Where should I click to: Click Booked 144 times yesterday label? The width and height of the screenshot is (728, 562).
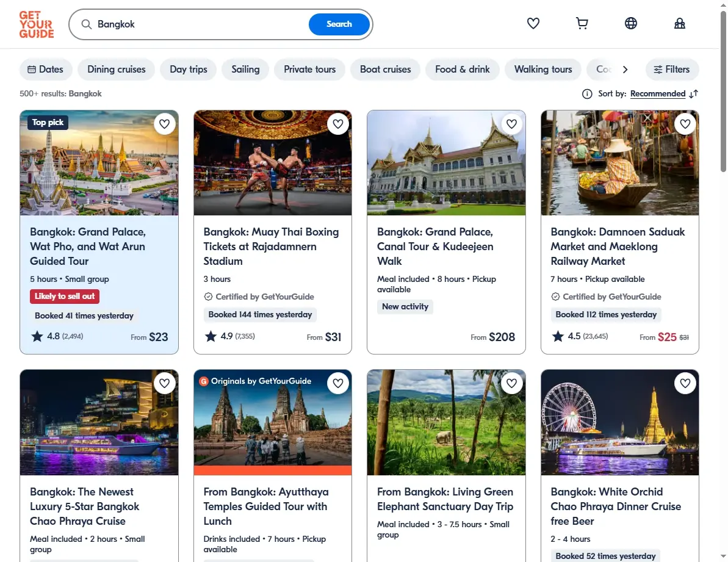[x=260, y=315]
